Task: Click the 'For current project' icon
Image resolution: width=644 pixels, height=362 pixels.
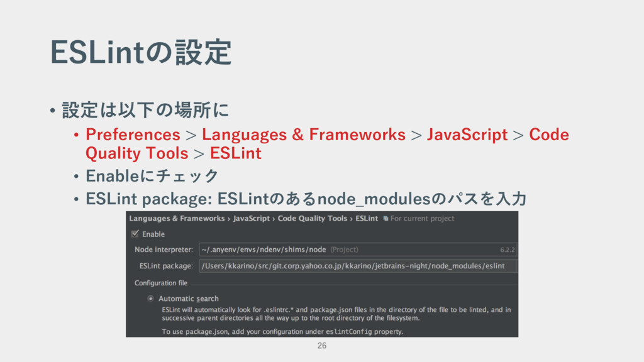Action: tap(386, 219)
